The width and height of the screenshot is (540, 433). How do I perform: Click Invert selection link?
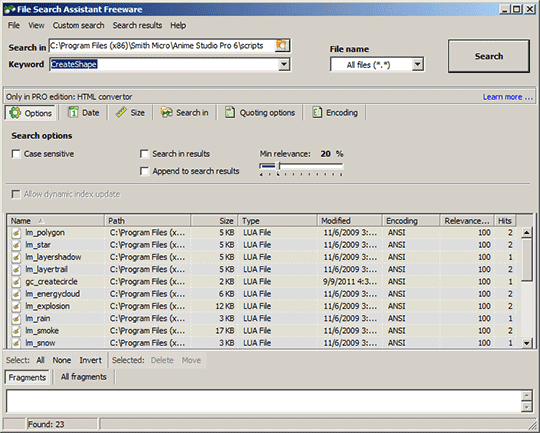point(91,360)
